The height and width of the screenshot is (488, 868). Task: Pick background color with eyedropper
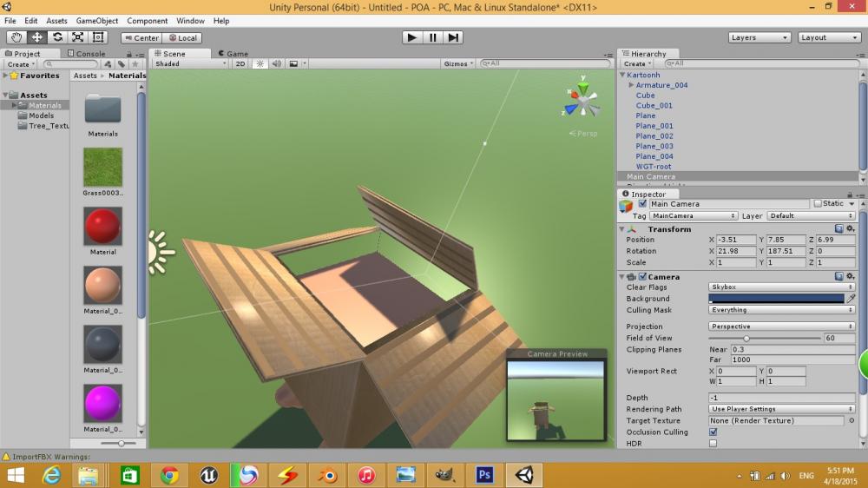851,299
